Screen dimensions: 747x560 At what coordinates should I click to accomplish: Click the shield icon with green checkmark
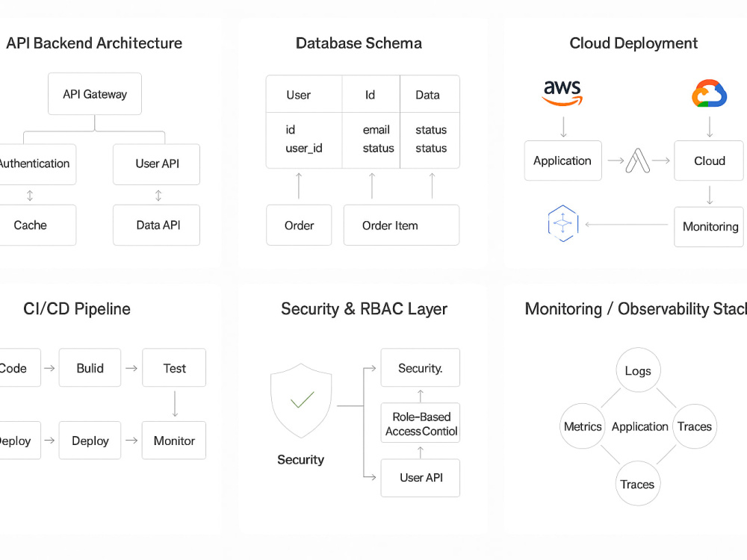tap(301, 400)
